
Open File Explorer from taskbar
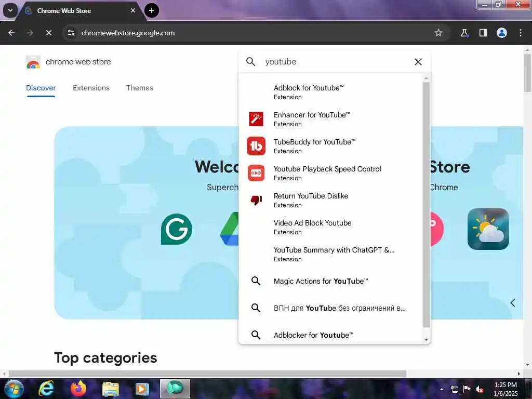point(111,389)
